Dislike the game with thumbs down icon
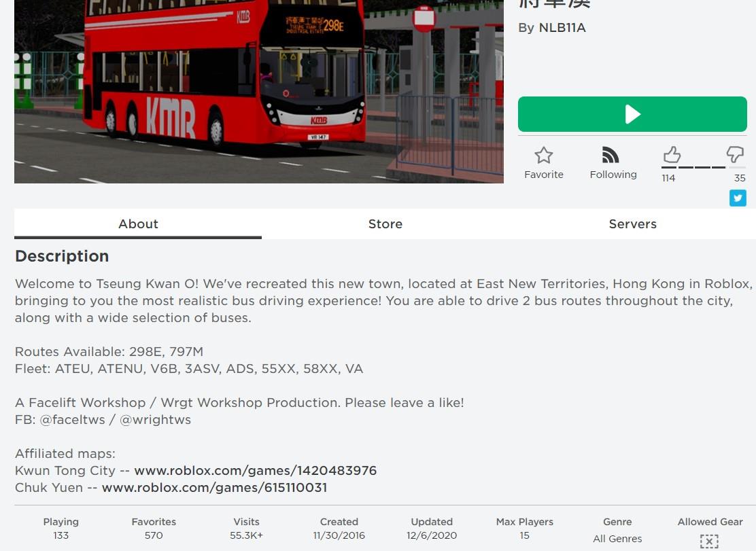 coord(735,154)
